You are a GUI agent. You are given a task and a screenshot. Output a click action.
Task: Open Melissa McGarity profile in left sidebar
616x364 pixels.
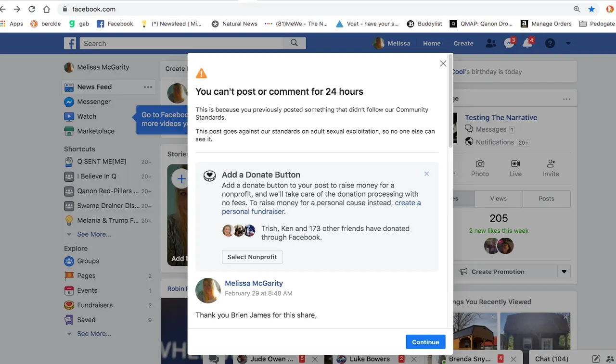click(x=97, y=67)
